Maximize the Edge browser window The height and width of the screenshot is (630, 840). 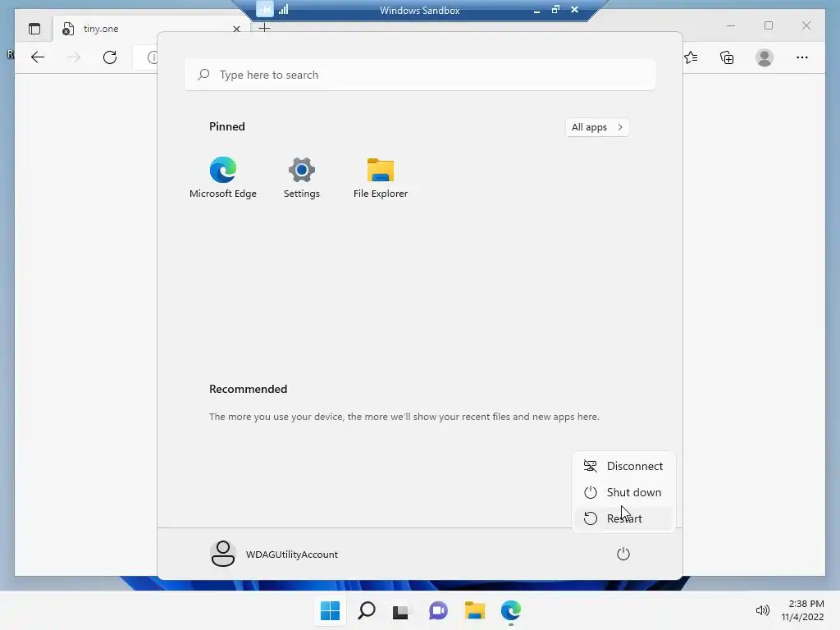pos(768,25)
